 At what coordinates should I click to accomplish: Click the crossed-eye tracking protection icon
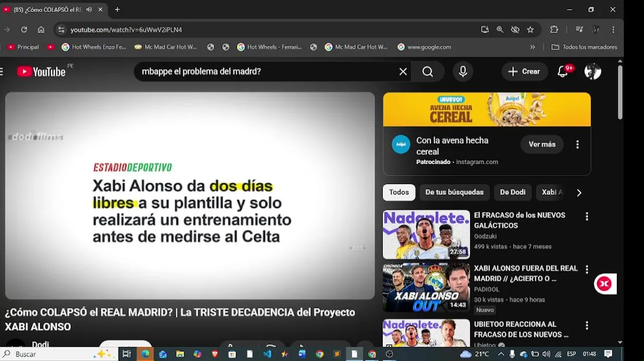515,30
